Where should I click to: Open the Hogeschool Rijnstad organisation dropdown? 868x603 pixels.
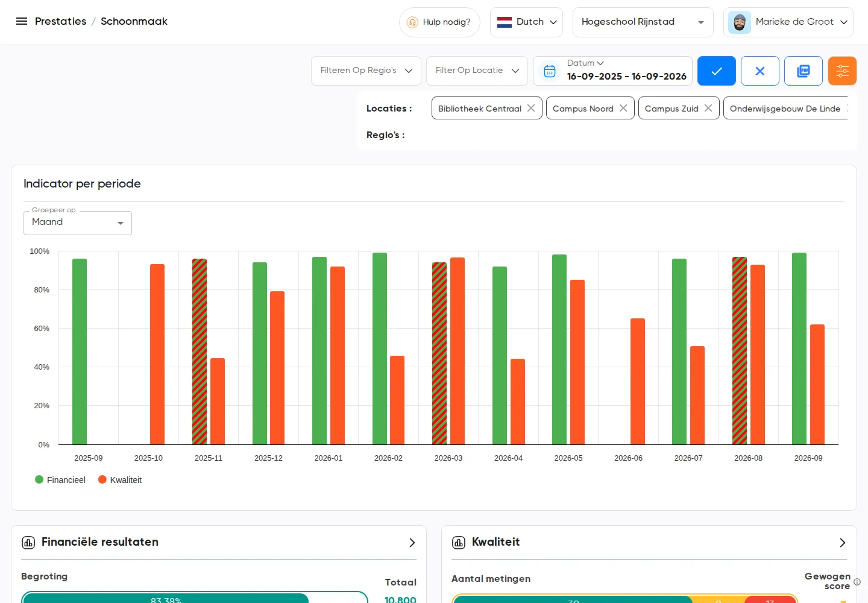[x=643, y=22]
